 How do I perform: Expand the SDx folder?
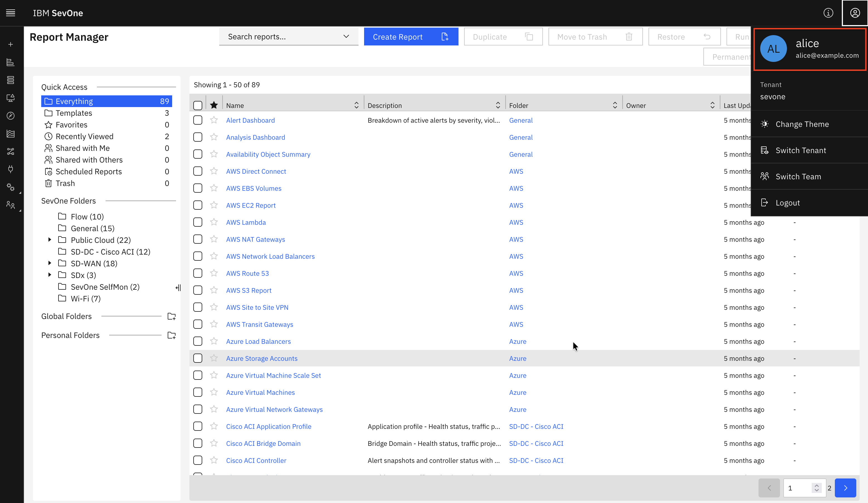[50, 275]
